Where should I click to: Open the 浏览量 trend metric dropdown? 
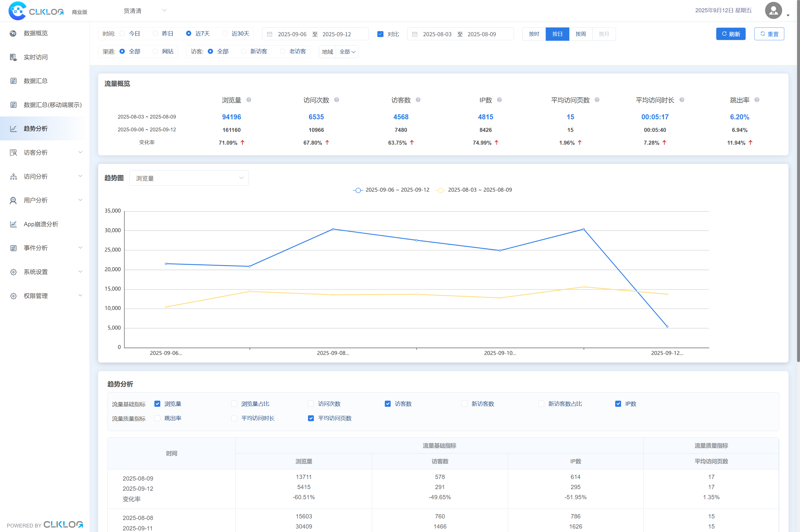coord(189,178)
